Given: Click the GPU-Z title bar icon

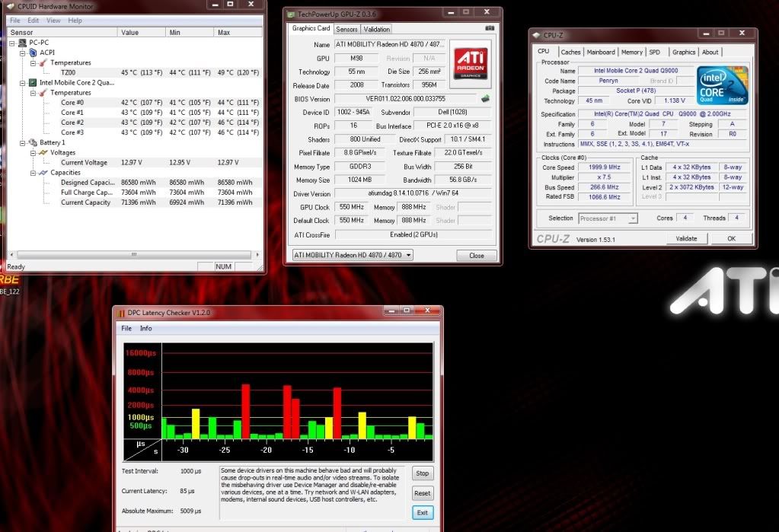Looking at the screenshot, I should click(291, 14).
